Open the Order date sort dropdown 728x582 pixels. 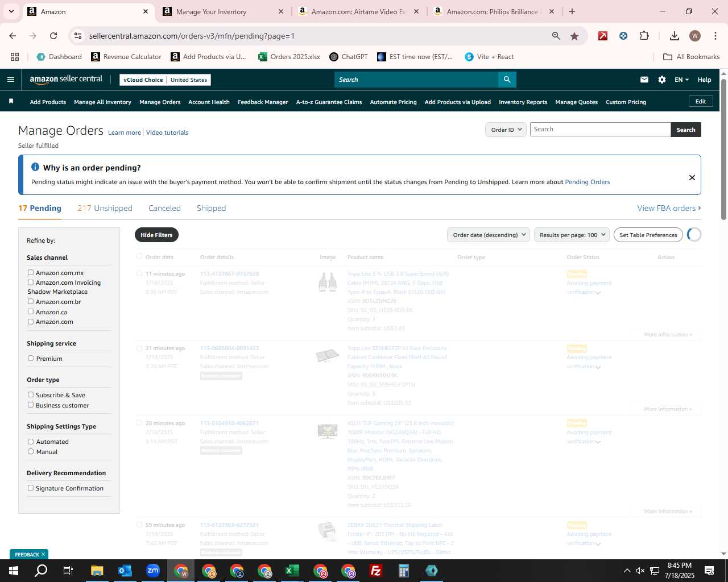489,235
